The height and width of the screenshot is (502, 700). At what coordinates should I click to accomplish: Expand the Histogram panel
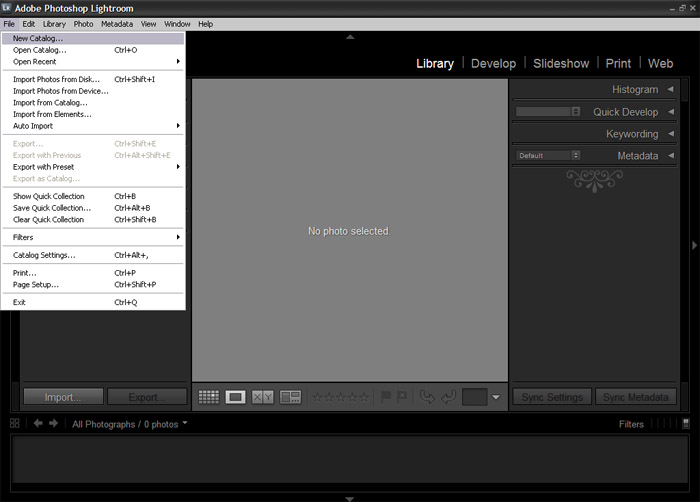point(670,90)
